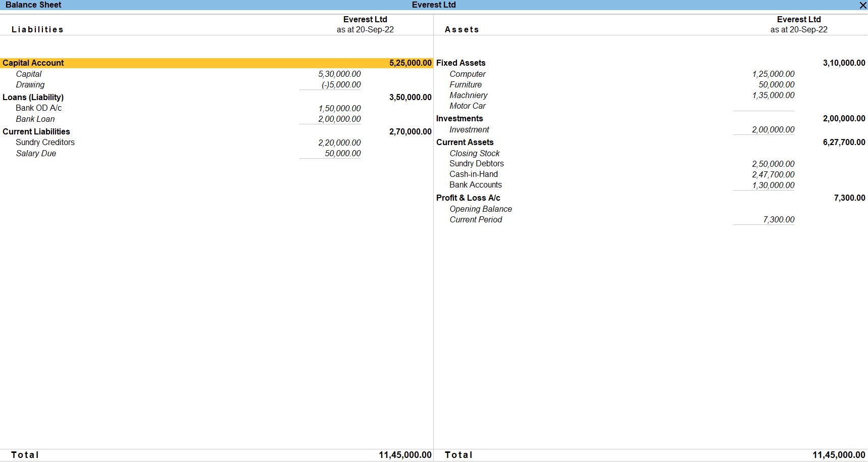Click Drawing amount (-)5,000.00
The height and width of the screenshot is (462, 868).
point(341,85)
